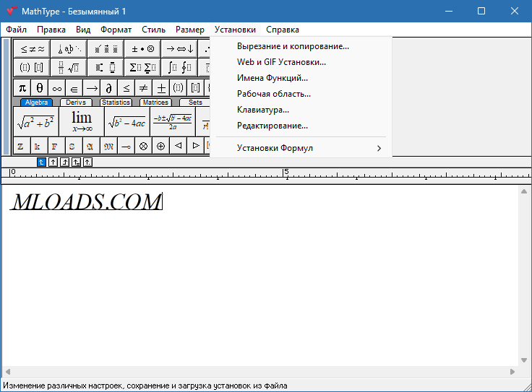The width and height of the screenshot is (532, 392).
Task: Insert the double-struck F symbol
Action: pyautogui.click(x=56, y=146)
